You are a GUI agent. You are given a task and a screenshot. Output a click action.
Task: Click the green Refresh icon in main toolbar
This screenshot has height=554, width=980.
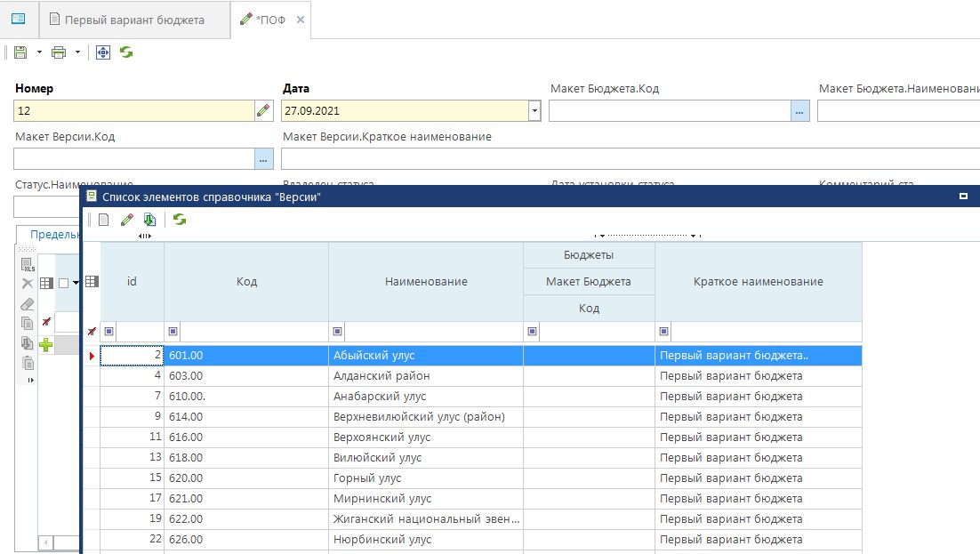[126, 52]
